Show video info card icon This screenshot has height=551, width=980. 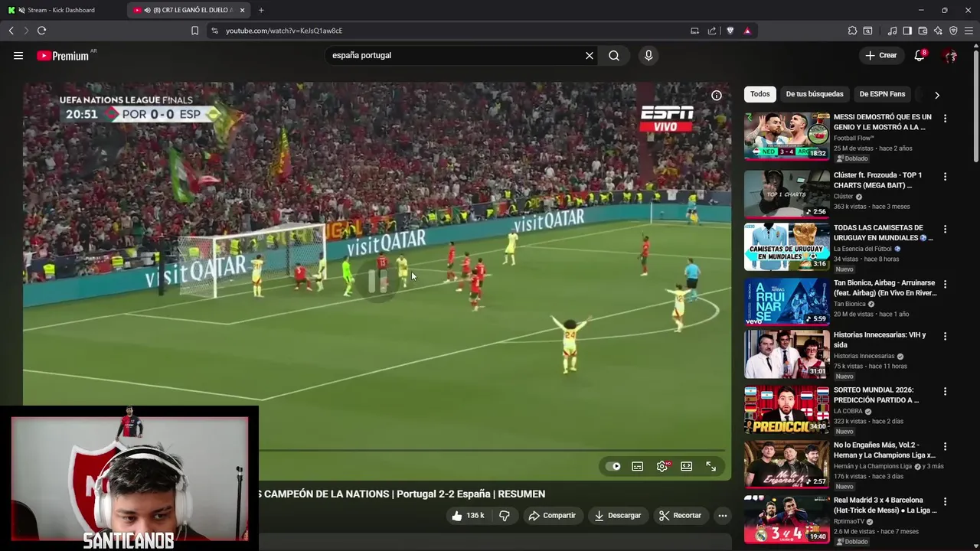coord(717,96)
